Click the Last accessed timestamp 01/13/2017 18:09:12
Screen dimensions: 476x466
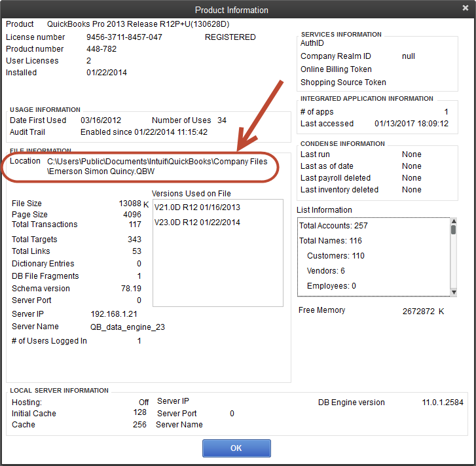coord(411,124)
